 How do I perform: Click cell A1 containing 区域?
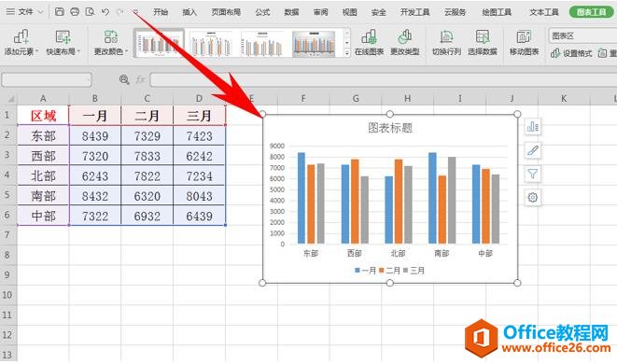coord(43,116)
